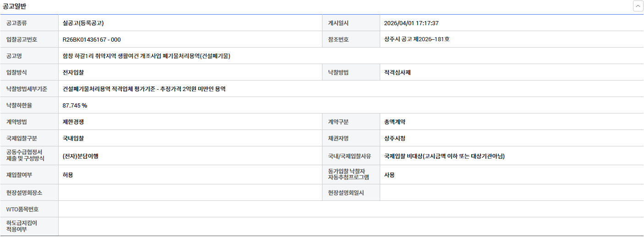Click the 전자입찰 value in 입찰방식 row

[x=73, y=73]
